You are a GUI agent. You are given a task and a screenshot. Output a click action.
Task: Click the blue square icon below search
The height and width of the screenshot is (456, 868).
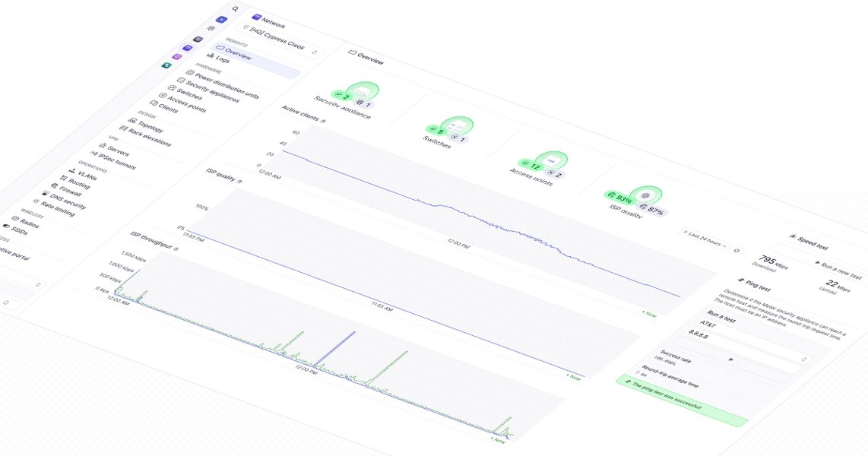coord(221,19)
